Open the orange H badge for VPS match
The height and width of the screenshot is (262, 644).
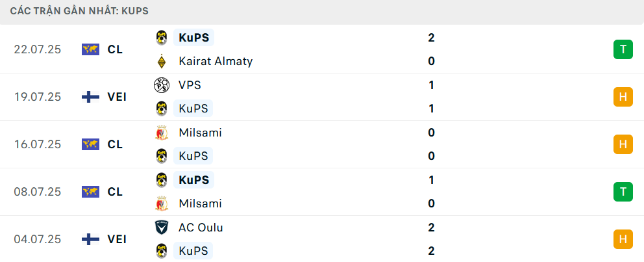pyautogui.click(x=623, y=97)
